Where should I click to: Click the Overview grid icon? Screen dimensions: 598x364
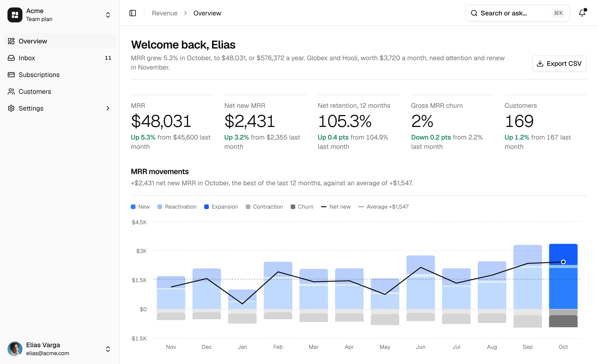pos(11,41)
